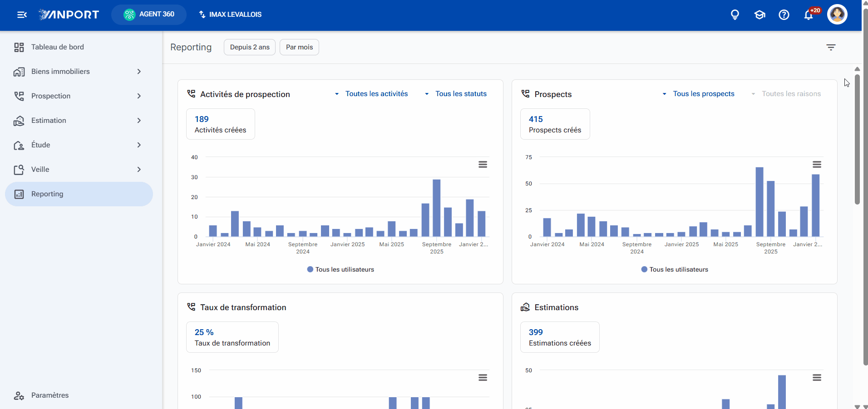Open Tous les statuts dropdown
This screenshot has width=868, height=409.
pos(456,94)
